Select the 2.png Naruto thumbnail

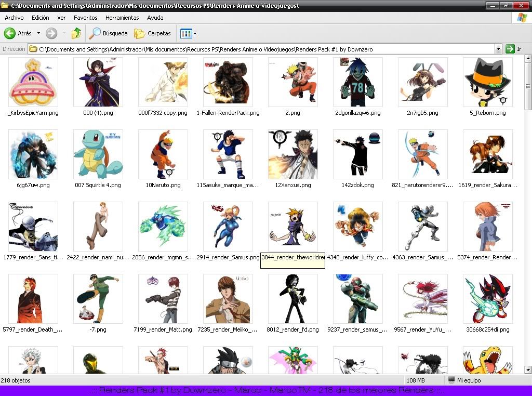coord(293,82)
